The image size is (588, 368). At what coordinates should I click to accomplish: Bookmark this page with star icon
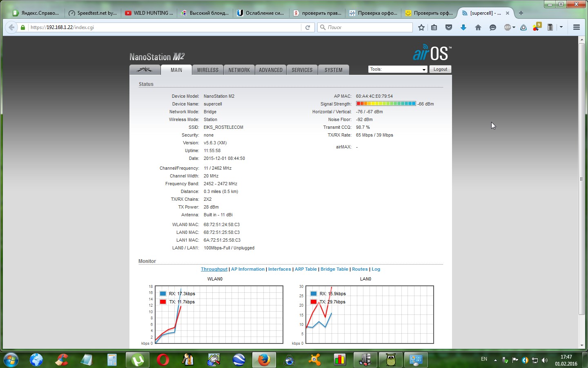point(421,27)
